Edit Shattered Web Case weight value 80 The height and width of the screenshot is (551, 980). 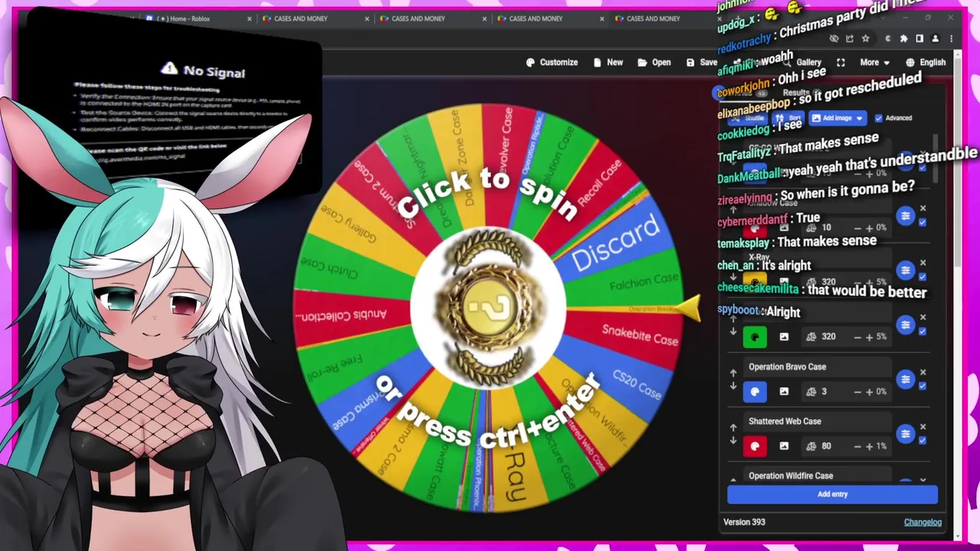(827, 446)
